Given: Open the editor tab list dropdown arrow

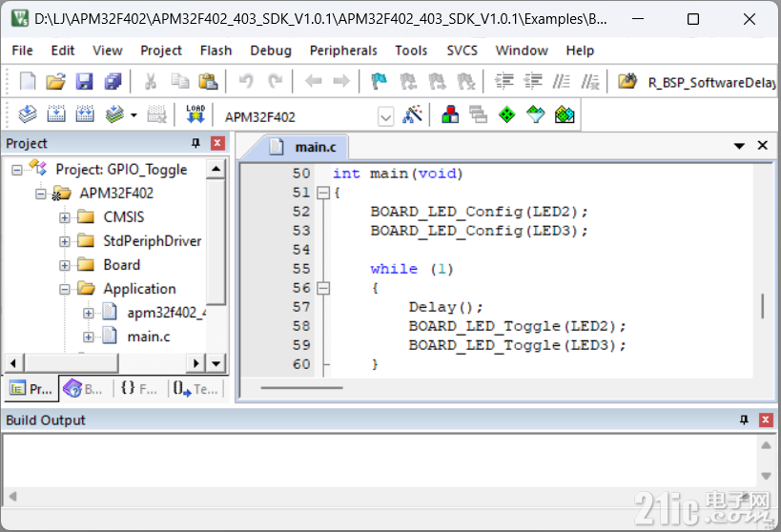Looking at the screenshot, I should point(739,146).
